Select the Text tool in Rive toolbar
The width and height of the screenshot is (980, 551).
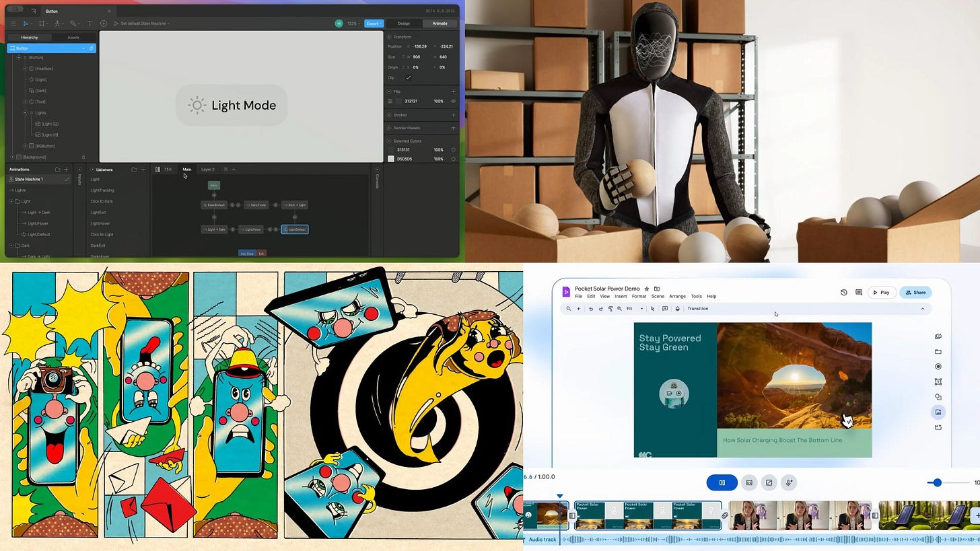[x=90, y=24]
